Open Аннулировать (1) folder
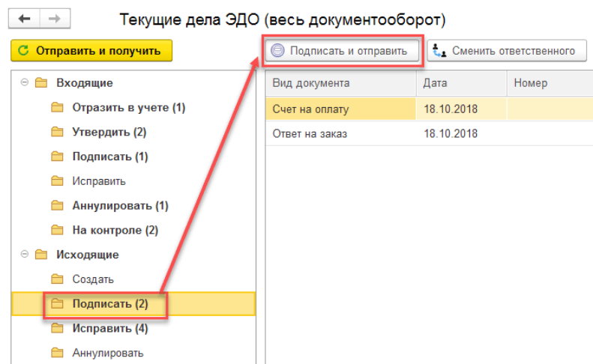The height and width of the screenshot is (364, 593). (120, 206)
